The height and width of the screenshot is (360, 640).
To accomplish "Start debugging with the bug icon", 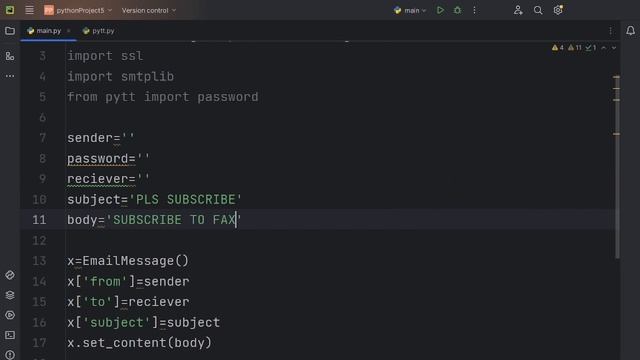I will (x=457, y=10).
